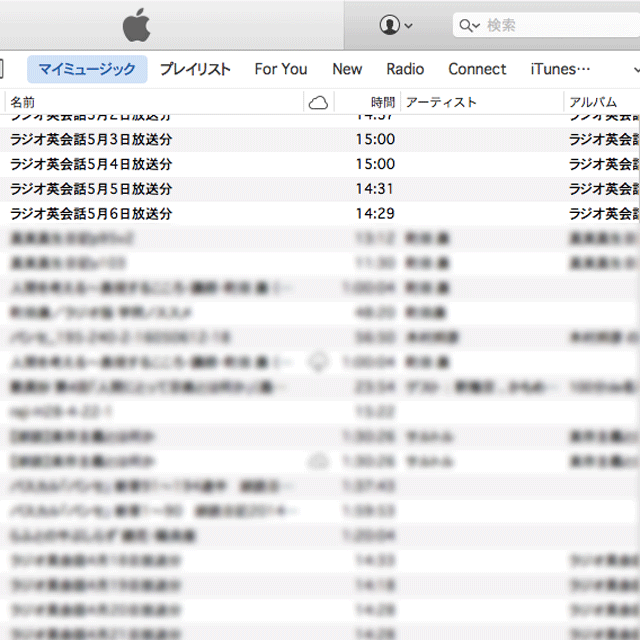The image size is (640, 640).
Task: Click the 14:31 duration cell
Action: [375, 189]
